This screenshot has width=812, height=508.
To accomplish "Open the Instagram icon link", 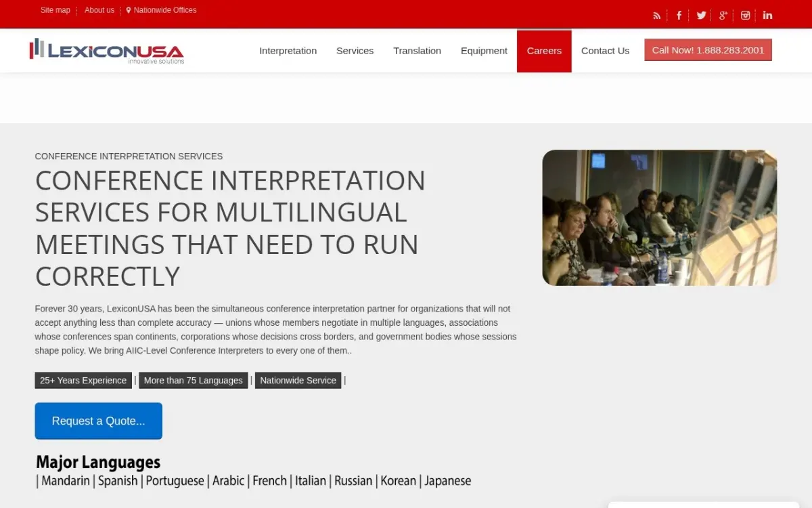I will 745,16.
